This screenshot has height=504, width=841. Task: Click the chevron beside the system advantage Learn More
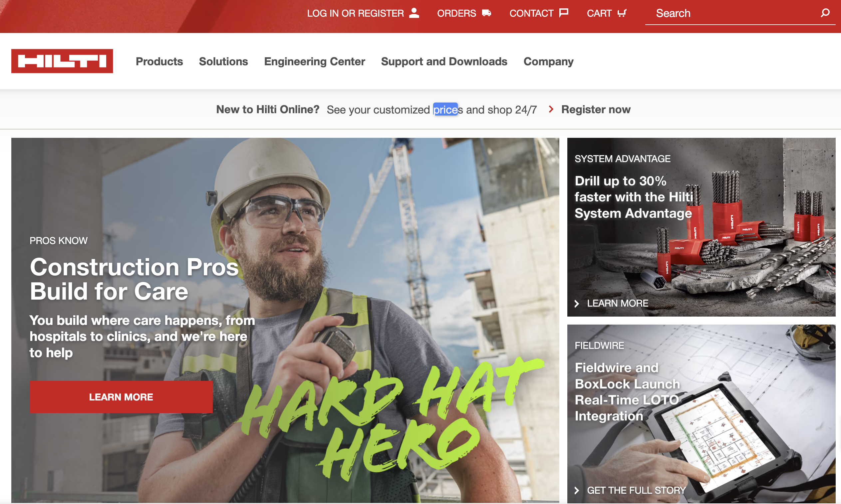click(577, 303)
